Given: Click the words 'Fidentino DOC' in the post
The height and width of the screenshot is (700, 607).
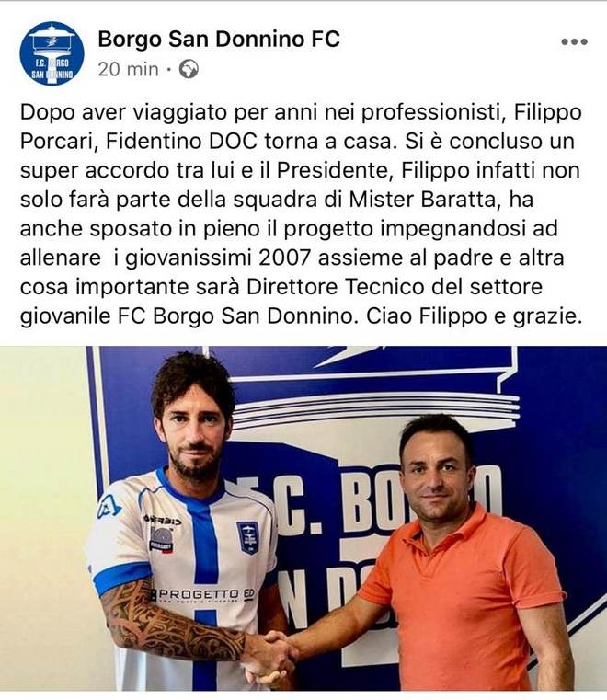Looking at the screenshot, I should [182, 142].
